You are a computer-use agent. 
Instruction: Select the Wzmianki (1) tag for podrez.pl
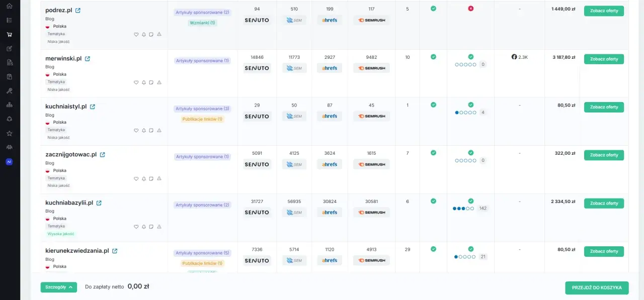pyautogui.click(x=203, y=23)
